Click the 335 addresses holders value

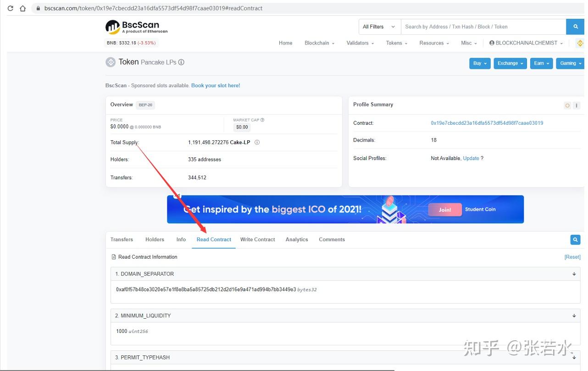click(205, 160)
